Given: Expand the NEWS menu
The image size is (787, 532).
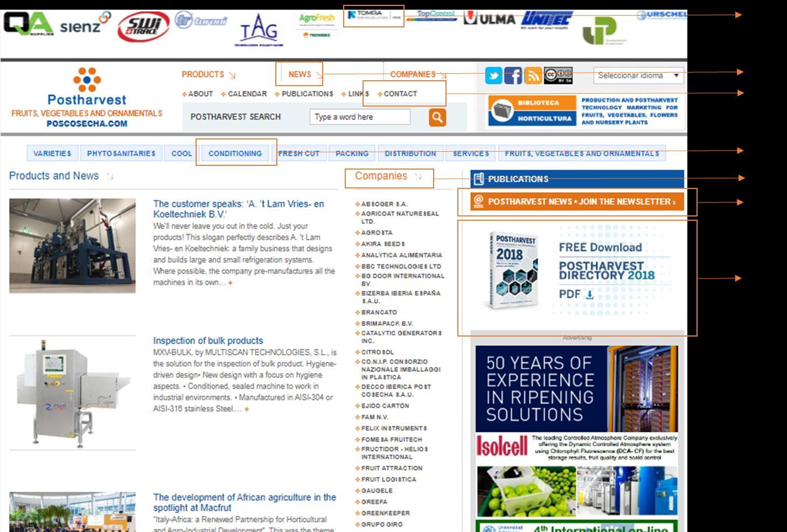Looking at the screenshot, I should [x=305, y=74].
